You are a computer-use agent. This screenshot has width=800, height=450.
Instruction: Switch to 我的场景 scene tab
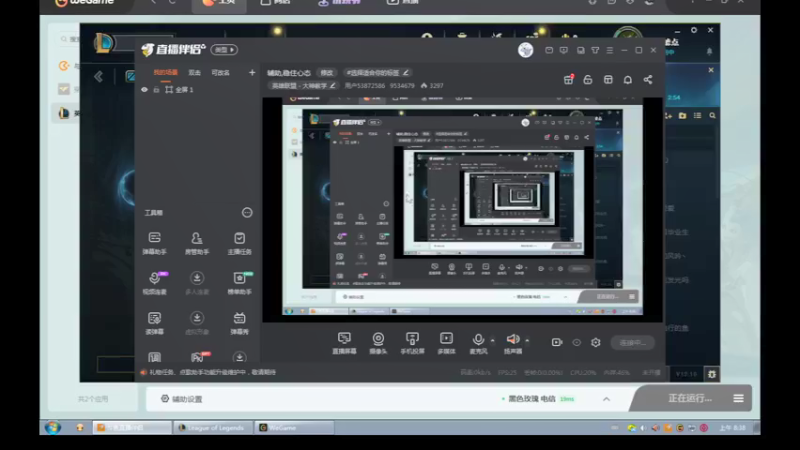click(x=166, y=73)
